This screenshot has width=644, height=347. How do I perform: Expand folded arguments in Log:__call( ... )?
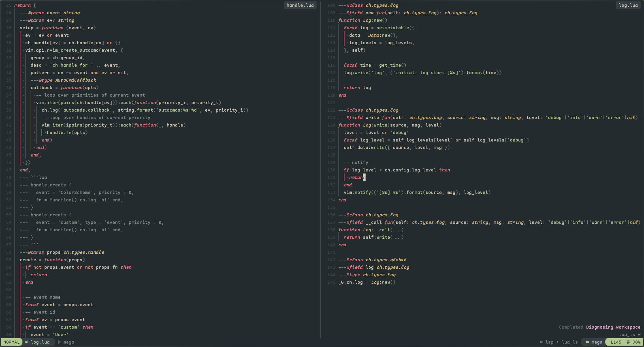coord(397,230)
